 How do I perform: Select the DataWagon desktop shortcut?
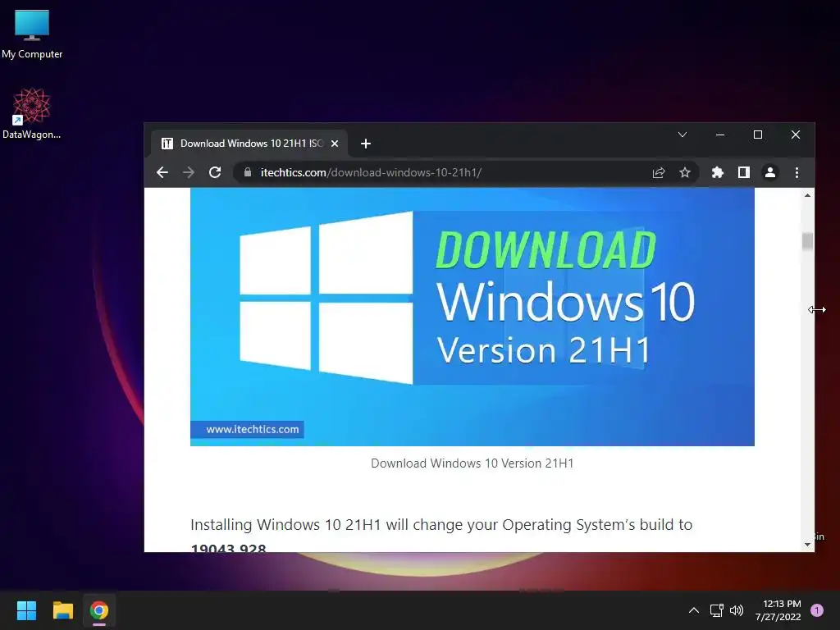pyautogui.click(x=32, y=113)
